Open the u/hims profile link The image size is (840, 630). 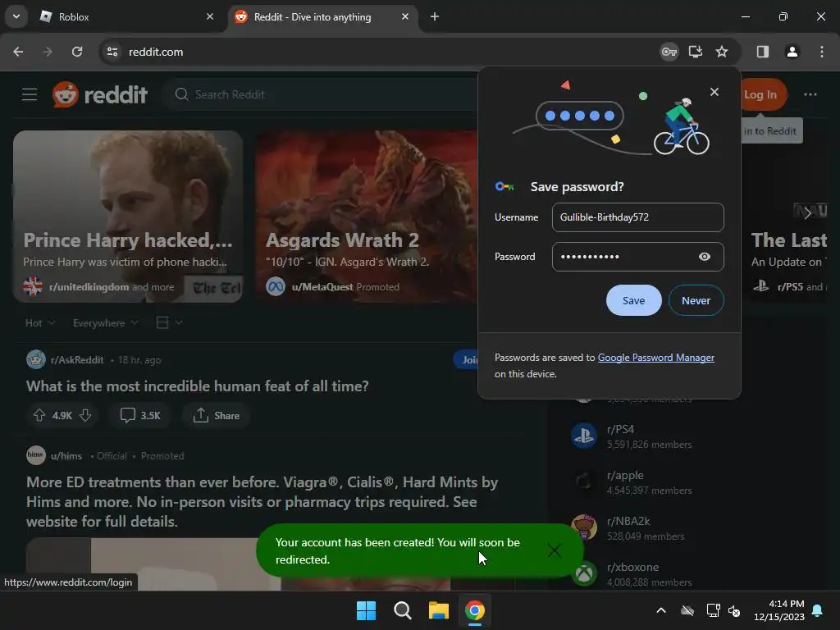pyautogui.click(x=66, y=456)
